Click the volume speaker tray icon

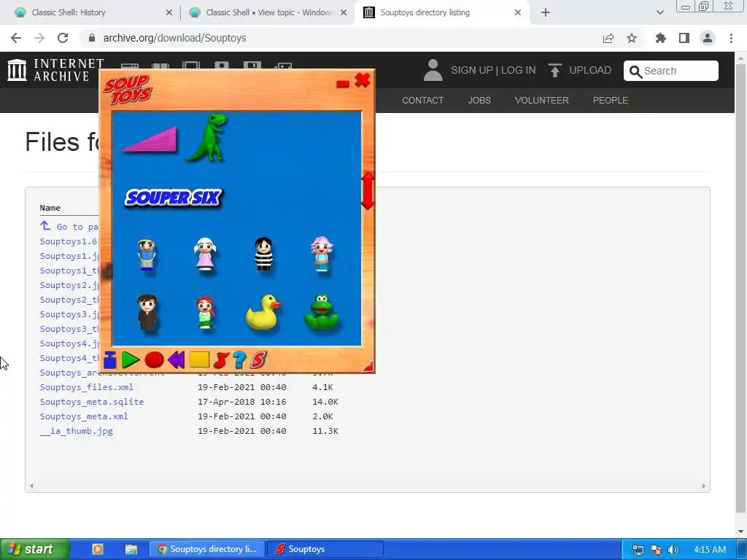(673, 550)
